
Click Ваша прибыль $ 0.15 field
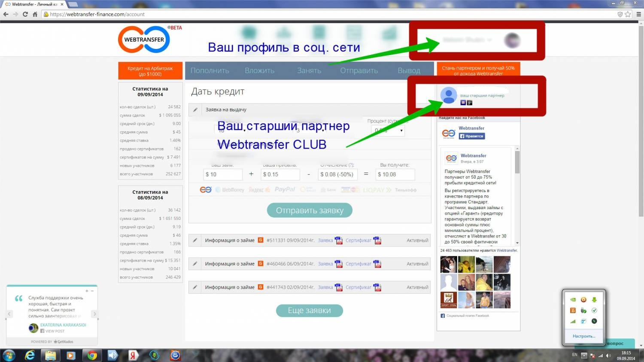point(280,174)
